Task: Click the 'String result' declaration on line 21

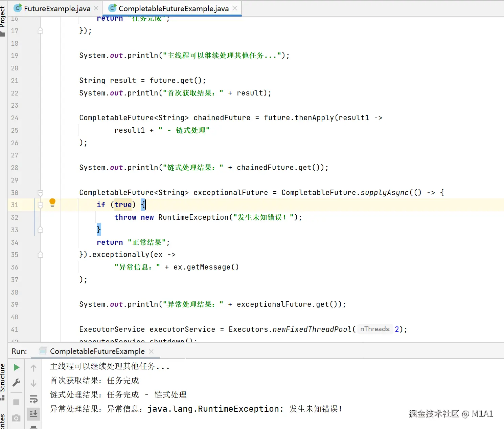Action: (108, 81)
